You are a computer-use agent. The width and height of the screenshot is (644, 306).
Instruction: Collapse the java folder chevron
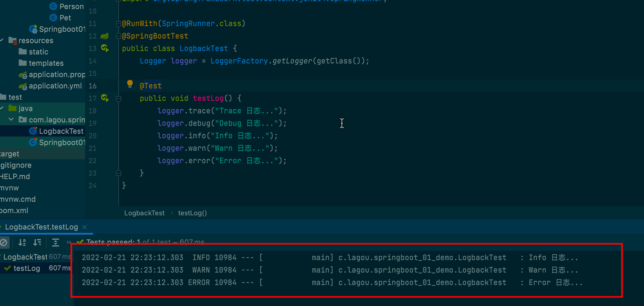[x=2, y=108]
